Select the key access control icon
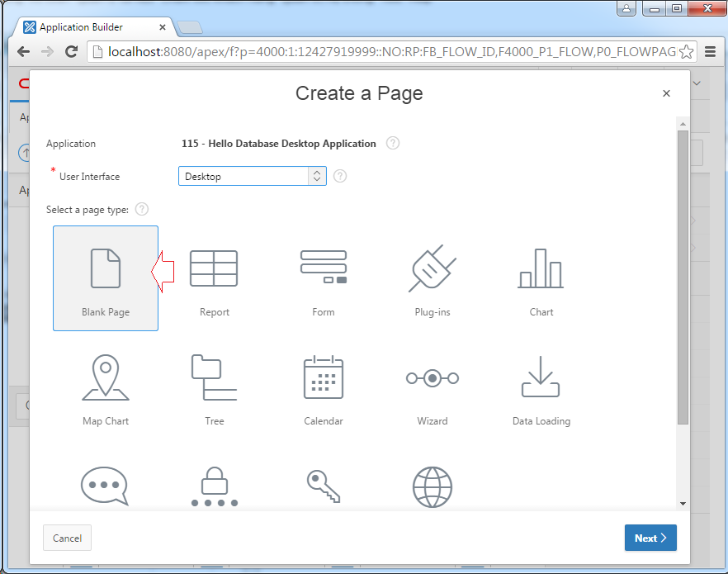 [x=324, y=486]
